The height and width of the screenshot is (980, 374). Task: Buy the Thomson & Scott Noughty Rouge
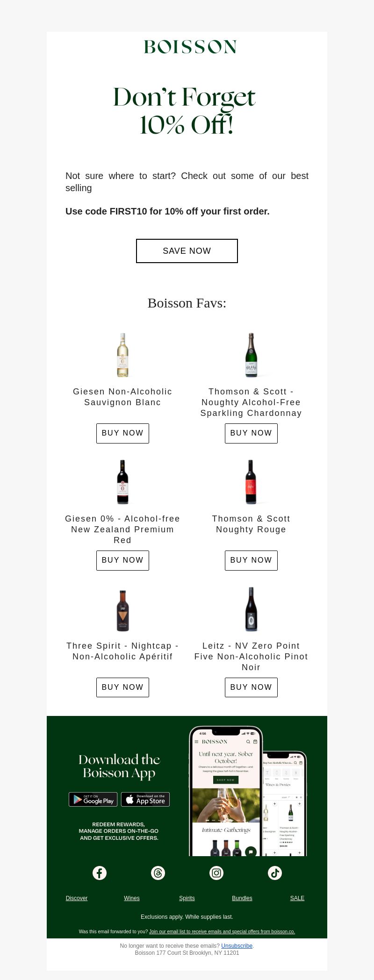pyautogui.click(x=251, y=560)
